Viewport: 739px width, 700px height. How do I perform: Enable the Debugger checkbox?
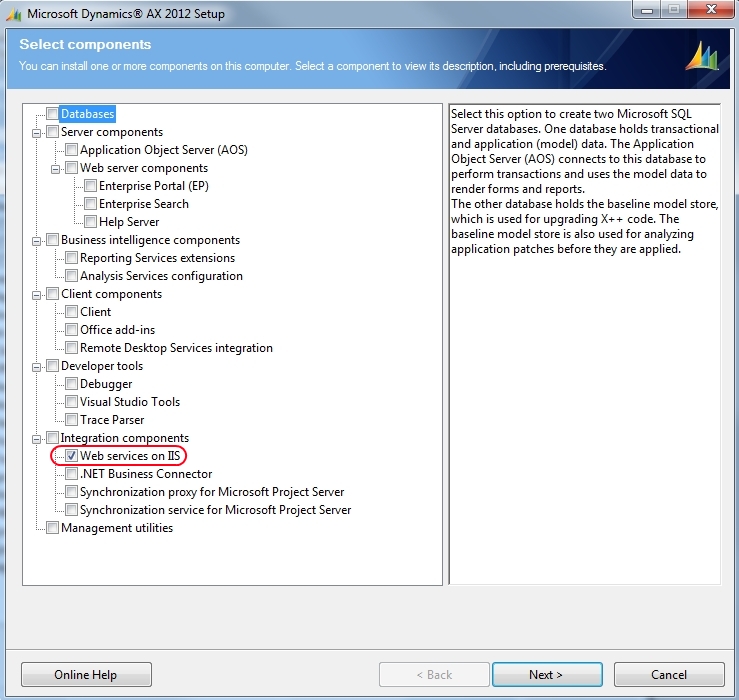coord(71,384)
